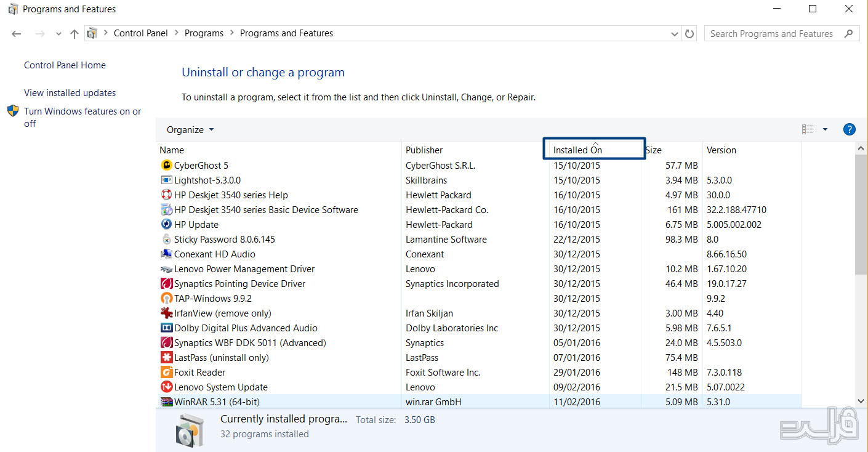Click the version 32.2.188.47710 cell
868x452 pixels.
737,209
